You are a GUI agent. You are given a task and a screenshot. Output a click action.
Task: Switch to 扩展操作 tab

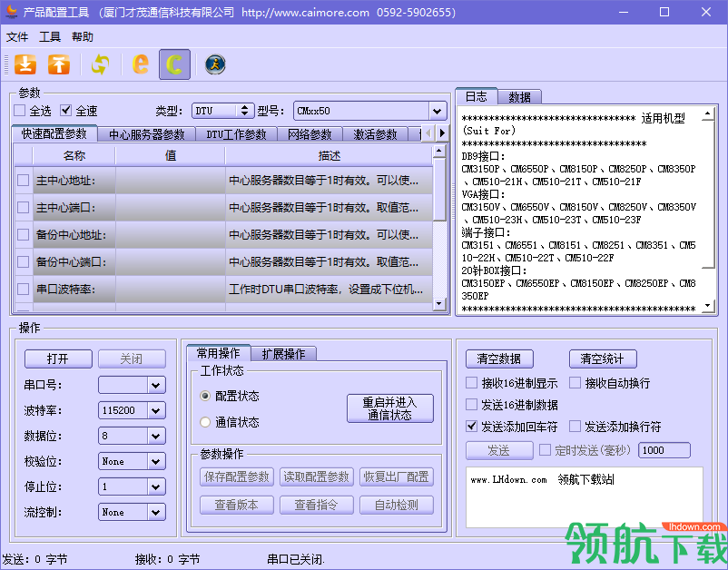(x=284, y=354)
